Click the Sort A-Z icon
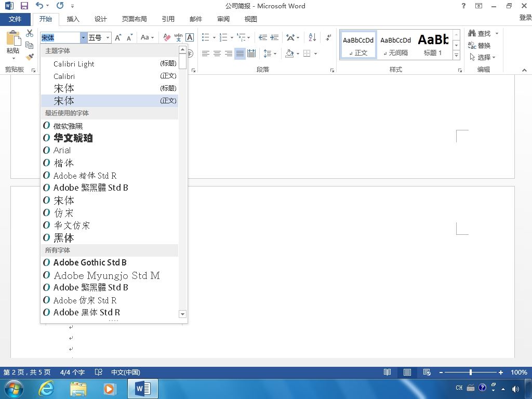 (312, 37)
